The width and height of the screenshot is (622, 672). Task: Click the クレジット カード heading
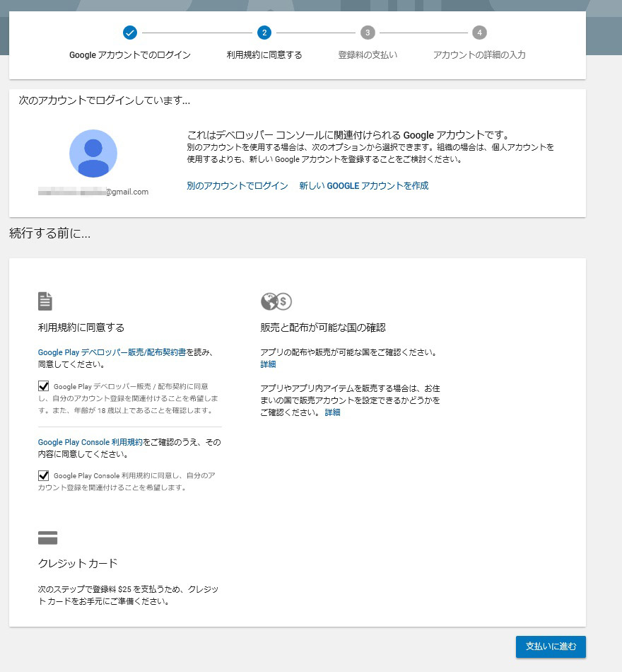pyautogui.click(x=78, y=563)
